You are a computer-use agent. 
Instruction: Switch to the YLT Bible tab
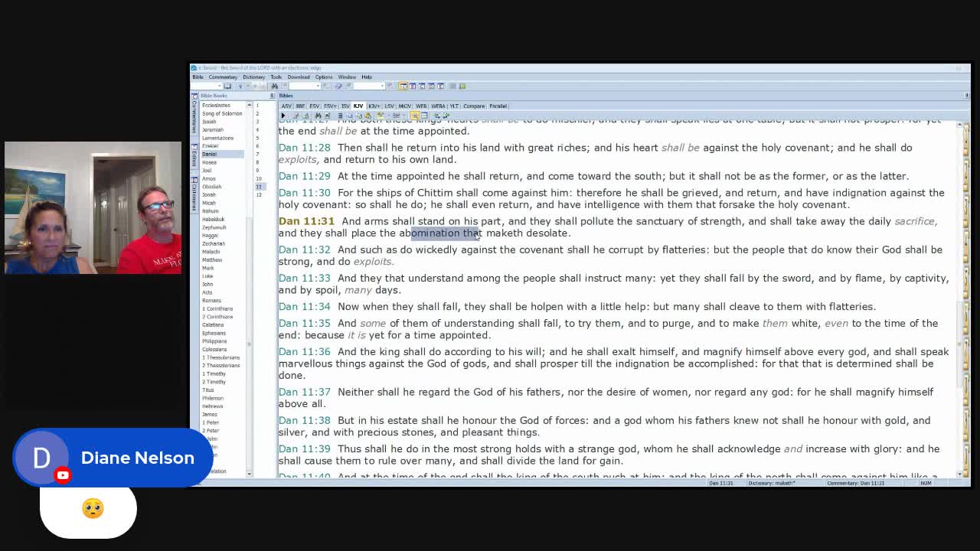454,106
